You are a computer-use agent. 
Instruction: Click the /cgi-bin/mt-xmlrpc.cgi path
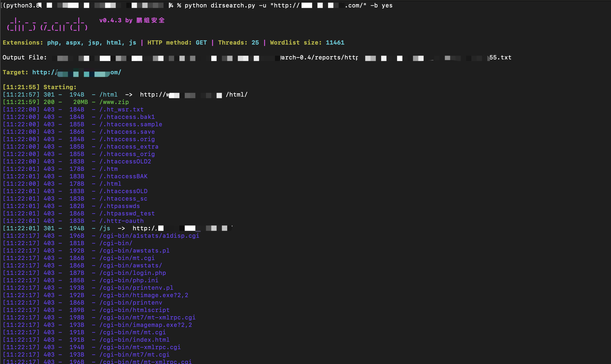coord(140,347)
